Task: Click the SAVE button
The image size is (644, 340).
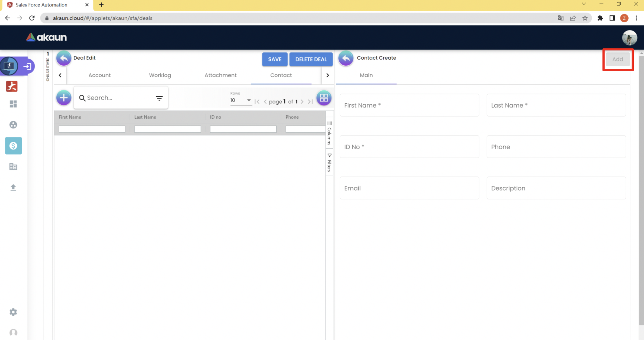Action: tap(275, 59)
